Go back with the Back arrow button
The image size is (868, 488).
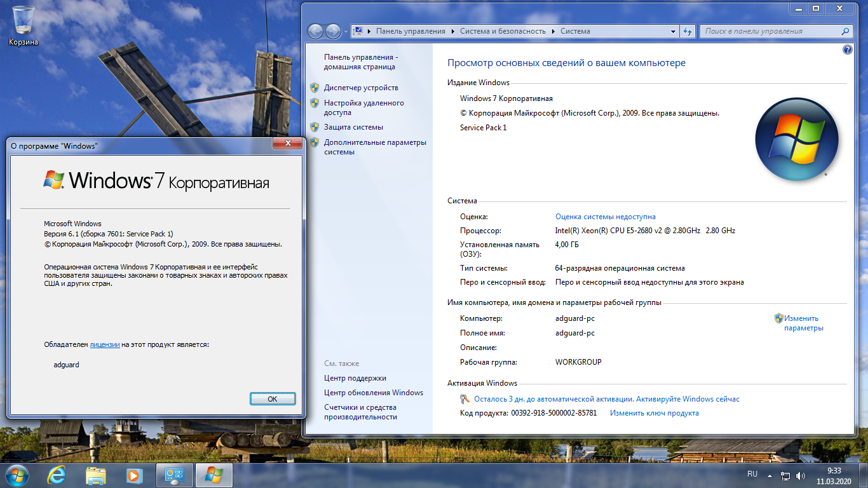point(315,30)
